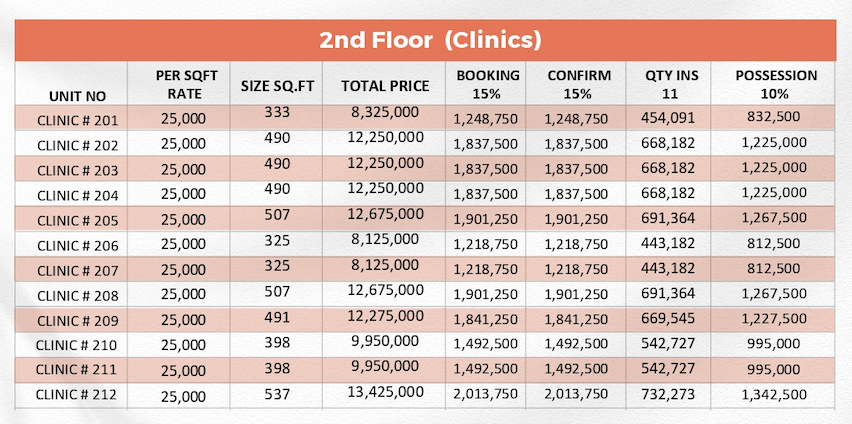
Task: Select the CLINIC # 205 unit cell
Action: tap(77, 221)
